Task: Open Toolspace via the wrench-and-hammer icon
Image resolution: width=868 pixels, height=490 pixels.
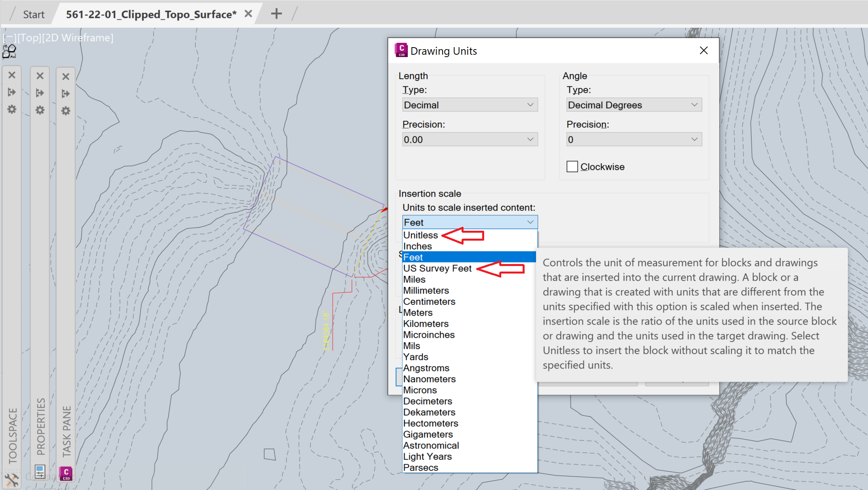Action: click(12, 481)
